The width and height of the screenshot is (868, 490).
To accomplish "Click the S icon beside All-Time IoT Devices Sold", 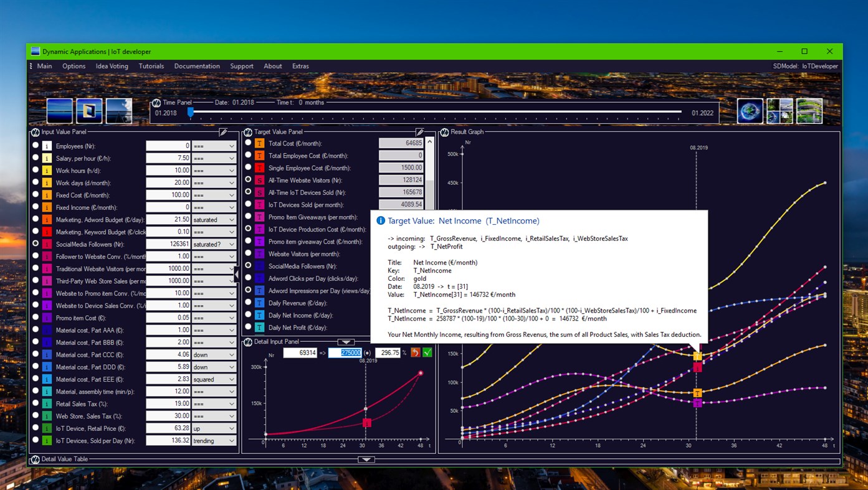I will (260, 192).
